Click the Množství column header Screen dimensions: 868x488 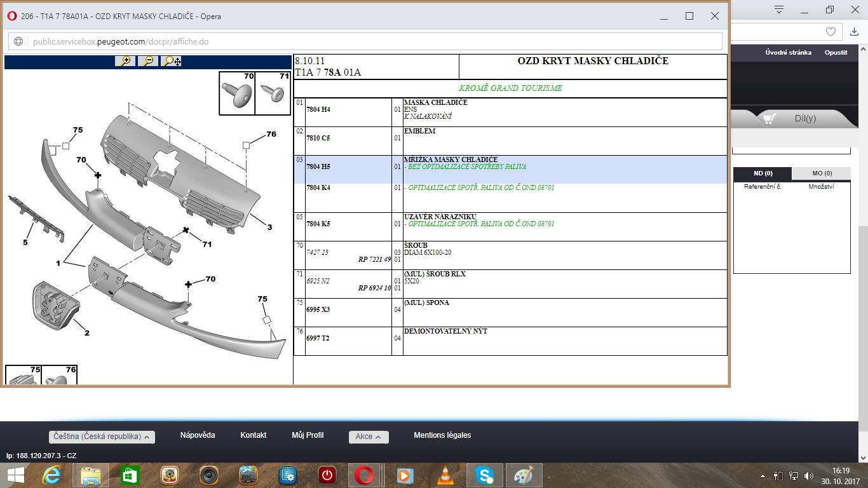(x=821, y=187)
